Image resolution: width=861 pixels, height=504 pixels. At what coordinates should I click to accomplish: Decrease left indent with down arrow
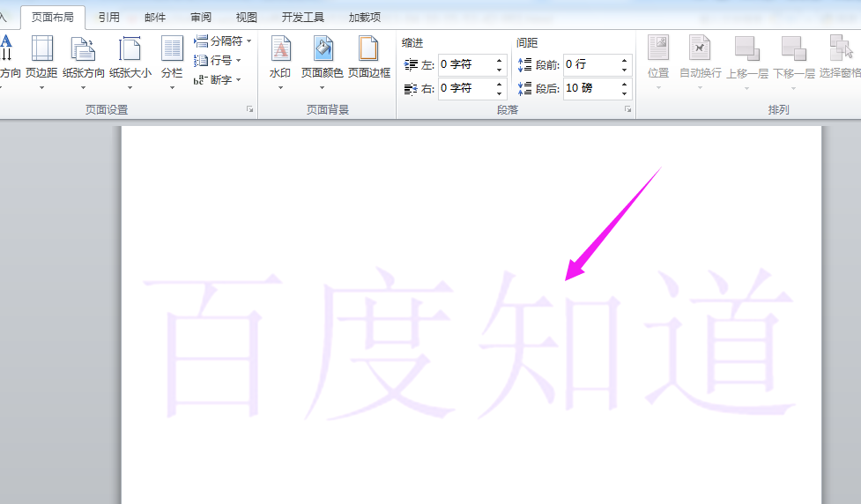[499, 70]
